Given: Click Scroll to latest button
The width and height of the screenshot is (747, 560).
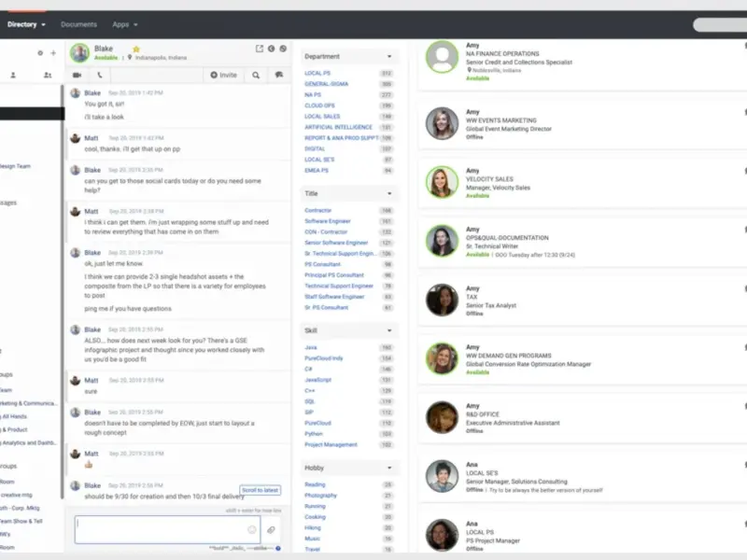Looking at the screenshot, I should 261,490.
